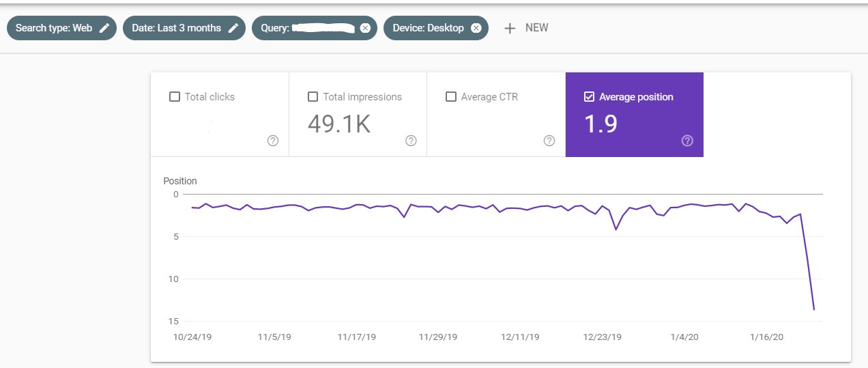The width and height of the screenshot is (868, 368).
Task: Open the Date: Last 3 months chip
Action: [x=184, y=28]
